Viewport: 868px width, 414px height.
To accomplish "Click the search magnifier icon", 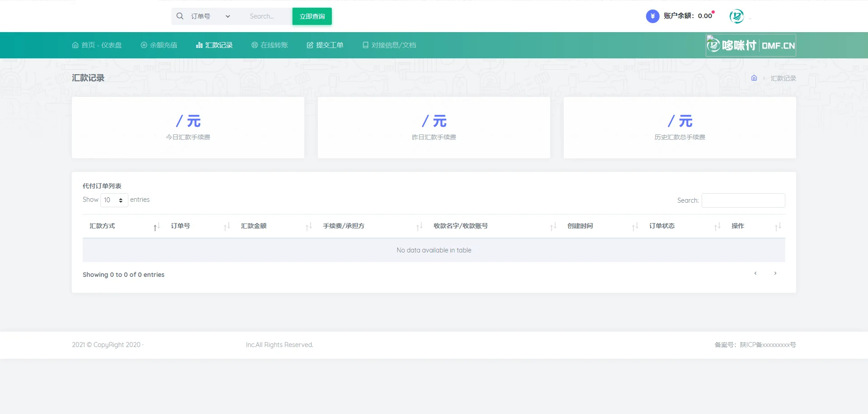I will [x=180, y=16].
